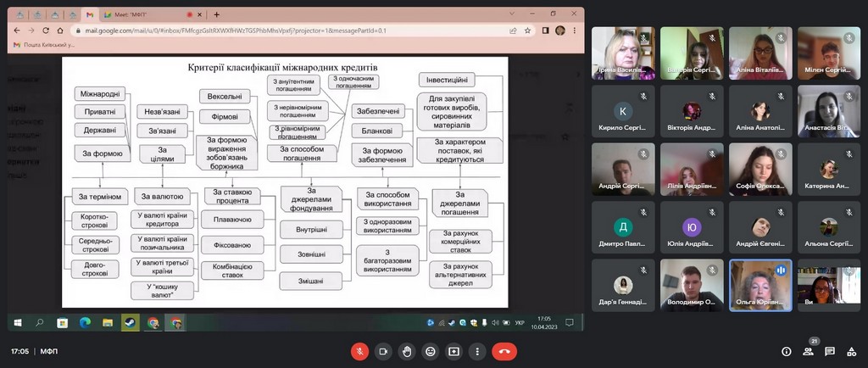The width and height of the screenshot is (868, 368).
Task: Open a new tab in the shared browser
Action: [217, 14]
